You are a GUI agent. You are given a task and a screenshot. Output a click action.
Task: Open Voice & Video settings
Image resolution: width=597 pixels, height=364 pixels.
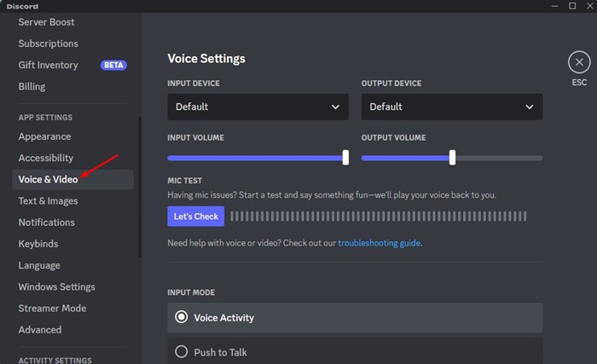coord(48,179)
